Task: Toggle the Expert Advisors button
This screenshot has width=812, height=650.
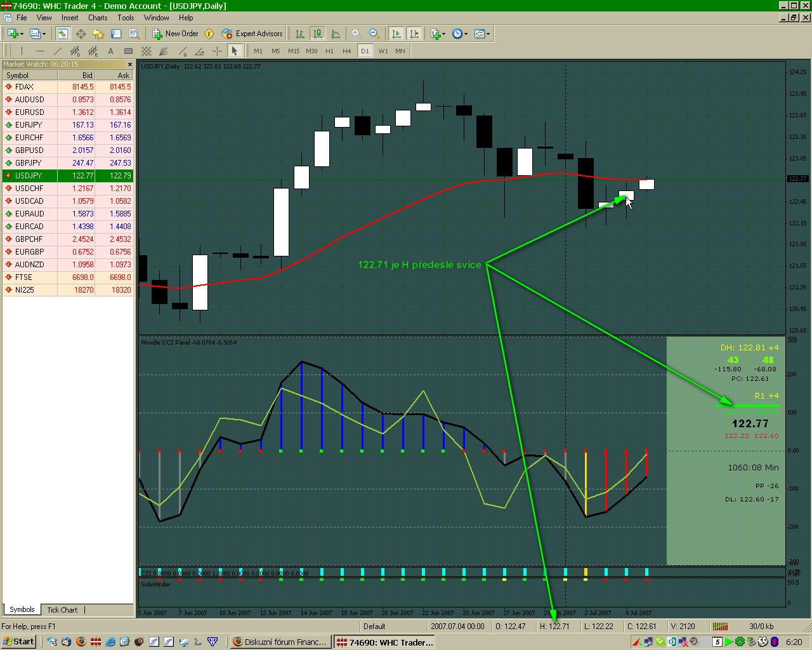Action: (252, 34)
